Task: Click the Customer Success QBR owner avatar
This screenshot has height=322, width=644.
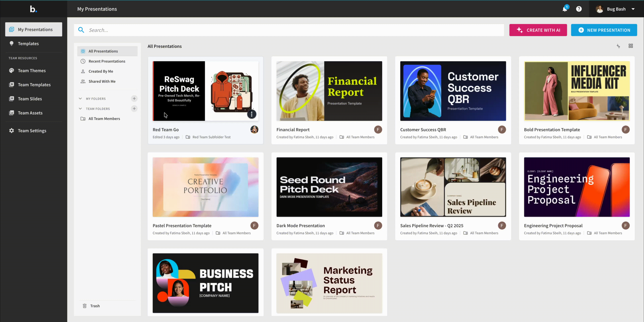Action: pos(502,130)
